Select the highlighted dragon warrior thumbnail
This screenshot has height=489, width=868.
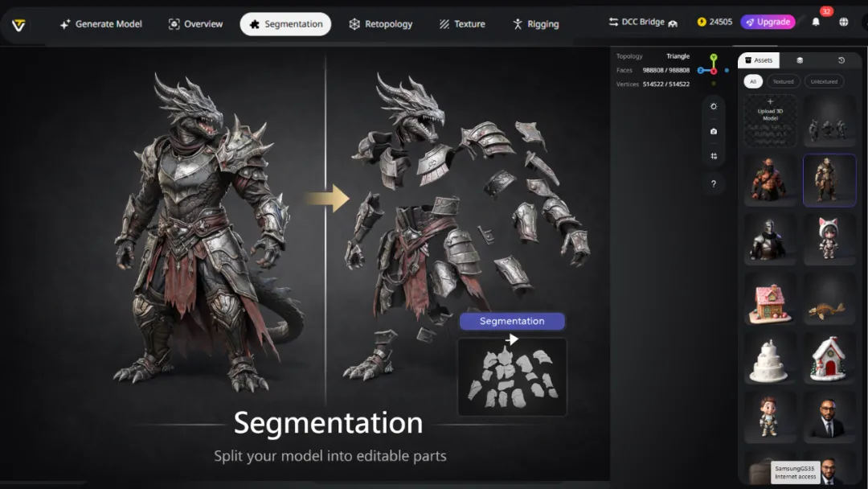[829, 180]
